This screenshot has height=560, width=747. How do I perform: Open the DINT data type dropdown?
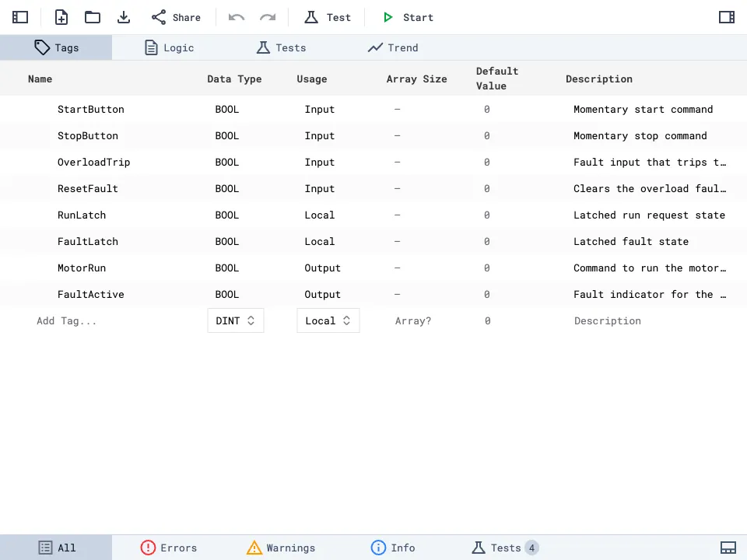coord(235,320)
